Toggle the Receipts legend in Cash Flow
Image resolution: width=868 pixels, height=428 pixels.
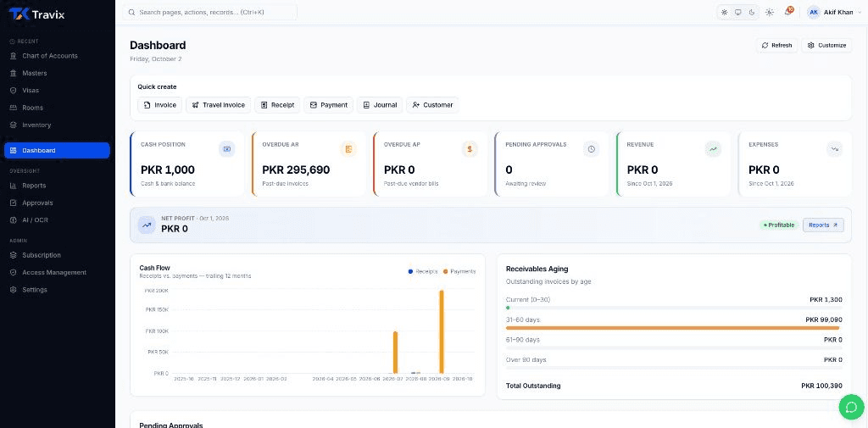click(422, 271)
